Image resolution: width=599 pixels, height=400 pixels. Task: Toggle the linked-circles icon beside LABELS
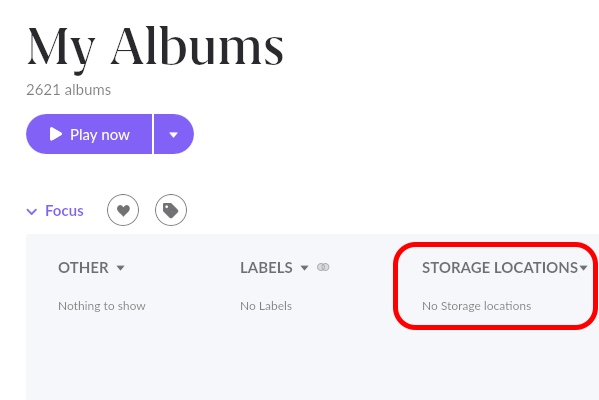coord(323,267)
